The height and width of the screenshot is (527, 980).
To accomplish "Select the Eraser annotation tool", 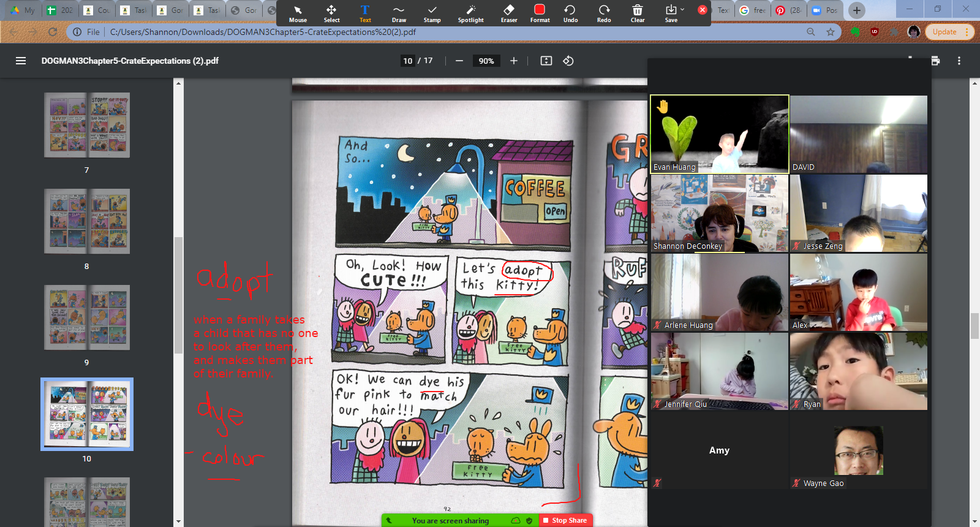I will [x=509, y=13].
